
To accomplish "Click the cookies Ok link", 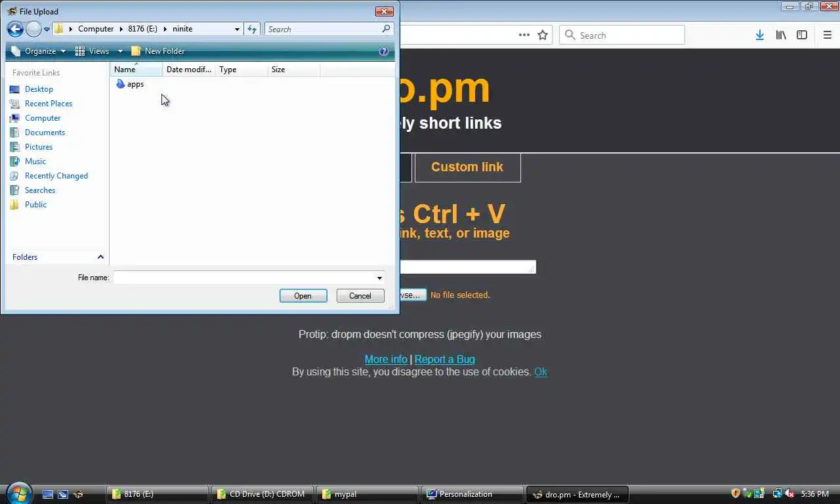I will coord(541,372).
